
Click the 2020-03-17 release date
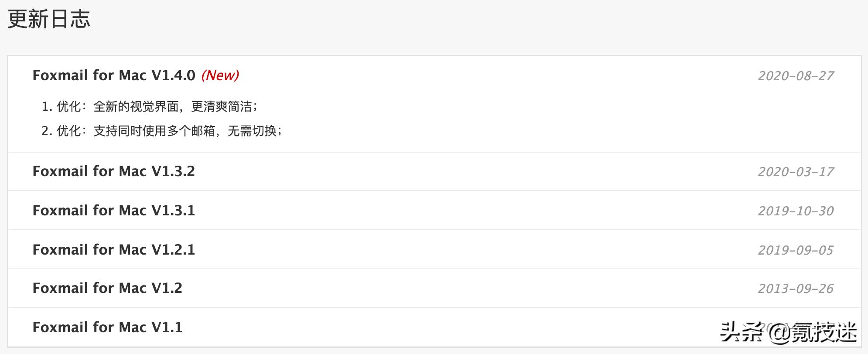click(796, 172)
